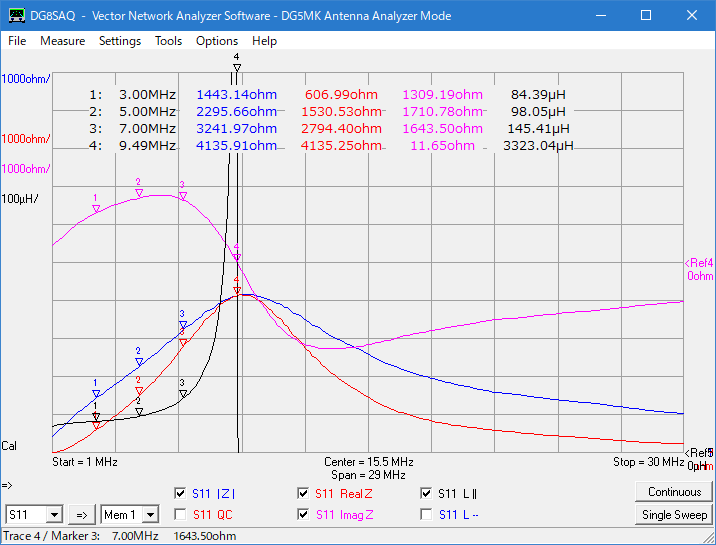Click the Ref 0pH reference marker at bottom right

click(699, 459)
